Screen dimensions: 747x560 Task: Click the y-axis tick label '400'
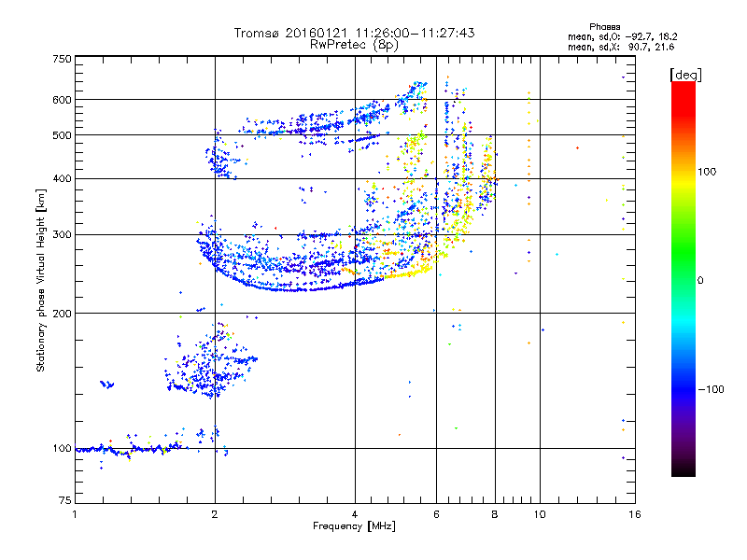(62, 179)
